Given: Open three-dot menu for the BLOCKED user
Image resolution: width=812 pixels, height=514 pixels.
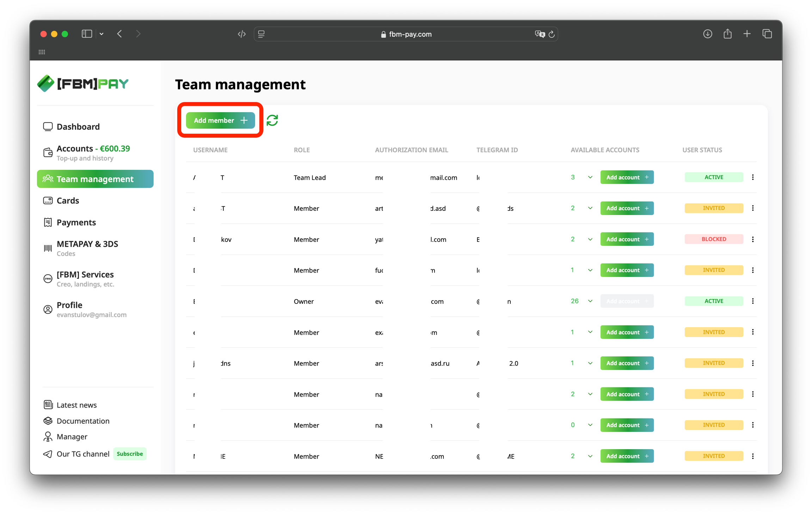Looking at the screenshot, I should 753,239.
